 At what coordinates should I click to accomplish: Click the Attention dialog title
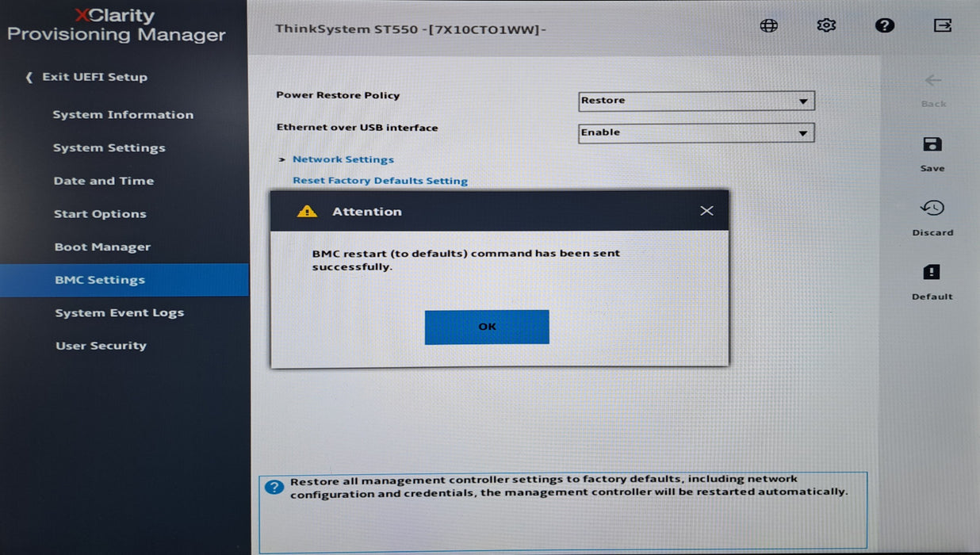367,212
